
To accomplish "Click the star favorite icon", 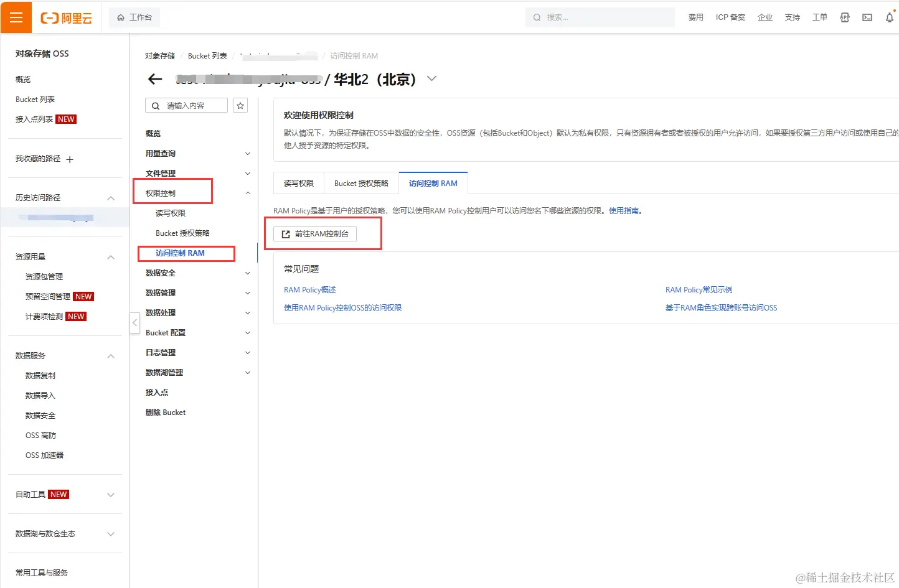I will [240, 106].
